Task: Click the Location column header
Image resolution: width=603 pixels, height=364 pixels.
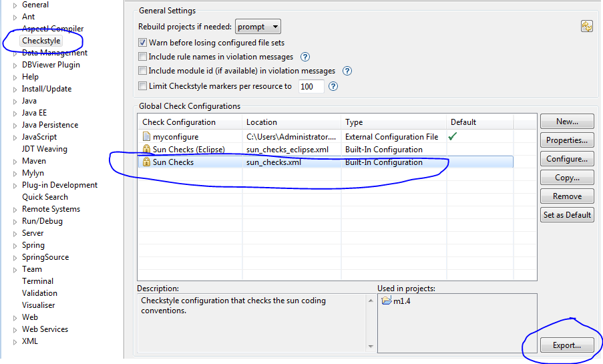Action: 292,122
